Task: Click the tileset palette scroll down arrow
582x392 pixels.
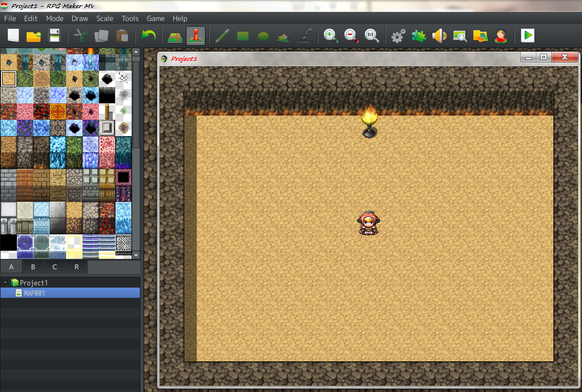Action: [136, 255]
